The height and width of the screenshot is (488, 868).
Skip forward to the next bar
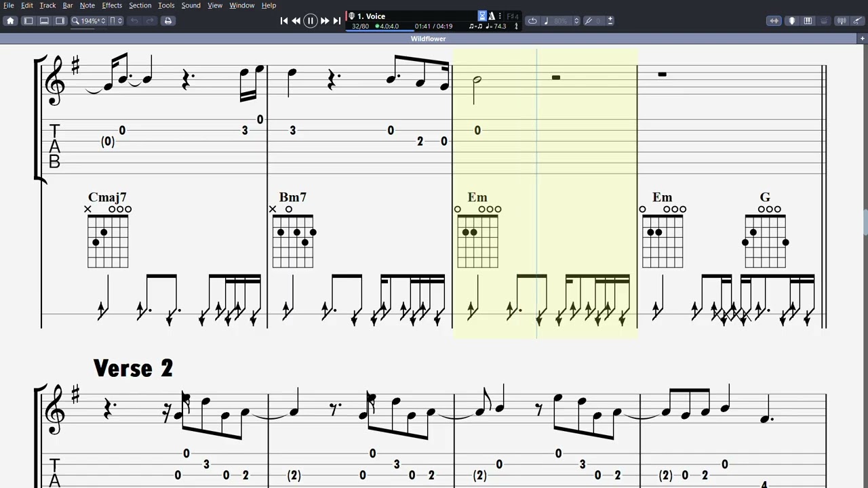click(325, 21)
